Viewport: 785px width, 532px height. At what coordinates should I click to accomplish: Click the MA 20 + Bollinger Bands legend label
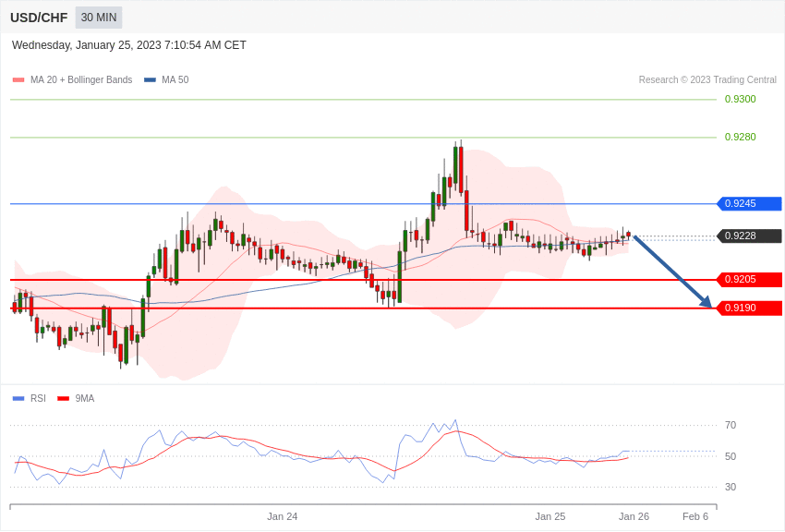coord(81,80)
